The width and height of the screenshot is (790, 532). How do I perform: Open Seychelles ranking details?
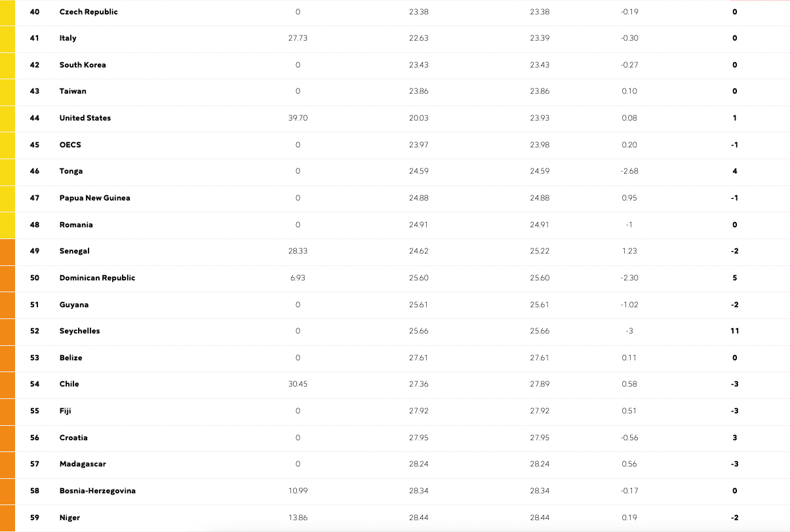click(79, 331)
